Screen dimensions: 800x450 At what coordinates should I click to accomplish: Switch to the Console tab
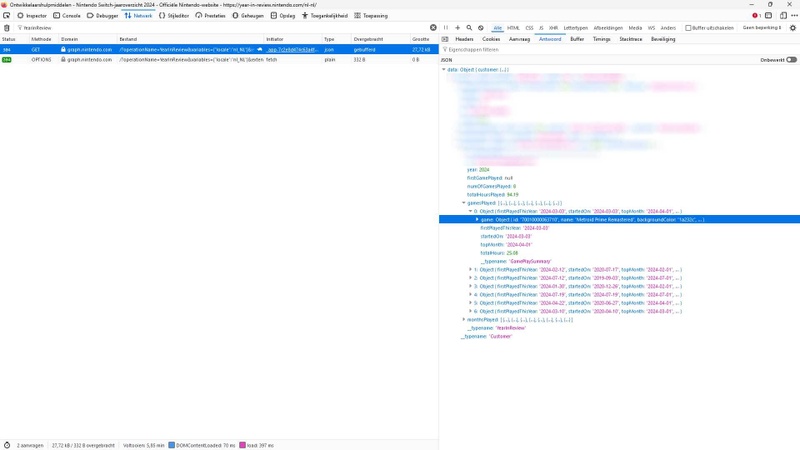(67, 16)
